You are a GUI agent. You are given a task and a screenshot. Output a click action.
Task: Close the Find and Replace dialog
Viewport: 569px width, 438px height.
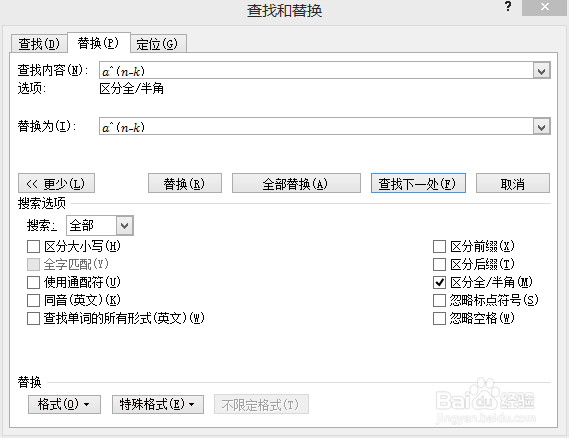click(x=544, y=7)
